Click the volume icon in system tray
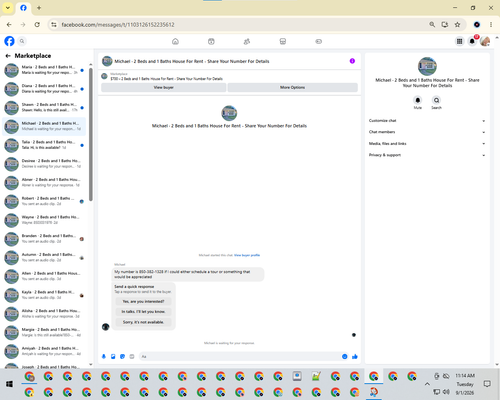The width and height of the screenshot is (500, 400). 446,392
